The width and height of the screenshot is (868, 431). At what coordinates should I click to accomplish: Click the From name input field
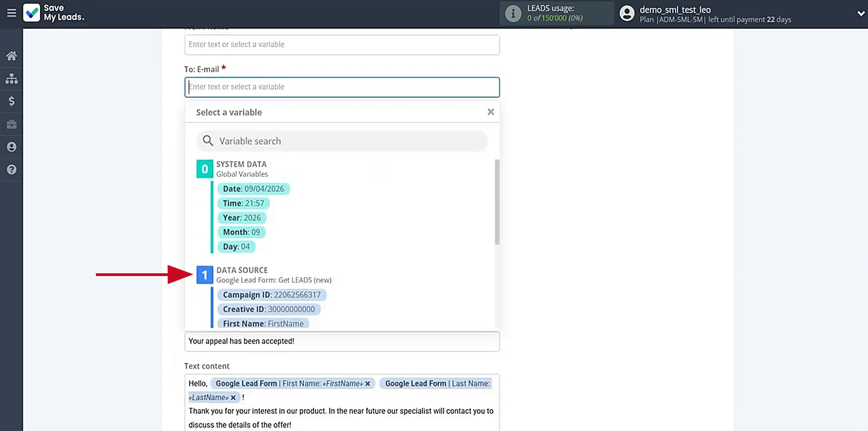click(342, 45)
